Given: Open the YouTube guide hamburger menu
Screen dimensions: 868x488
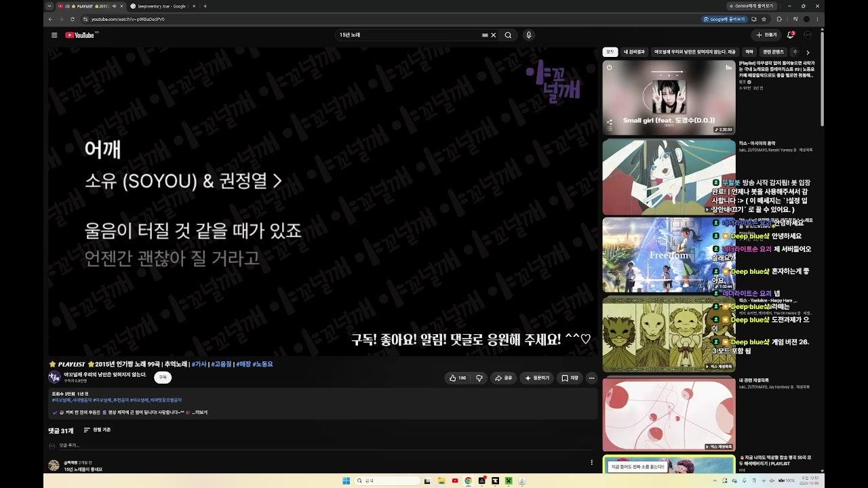Looking at the screenshot, I should (x=54, y=35).
